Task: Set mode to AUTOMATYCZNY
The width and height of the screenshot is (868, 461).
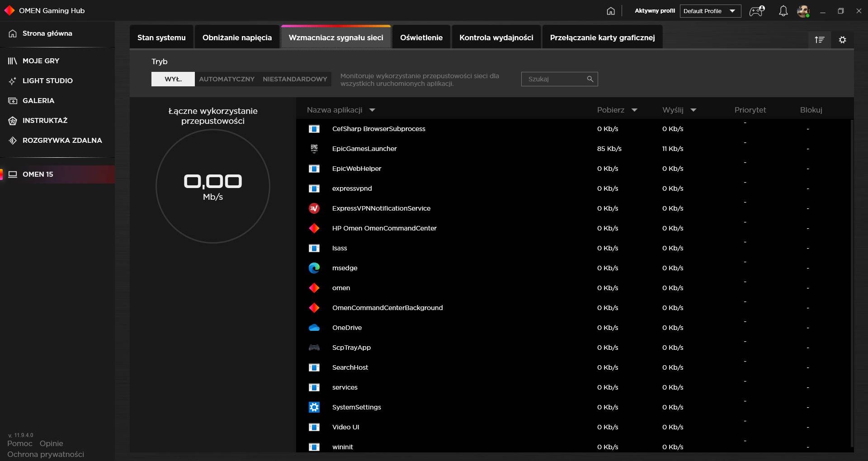Action: pos(227,79)
